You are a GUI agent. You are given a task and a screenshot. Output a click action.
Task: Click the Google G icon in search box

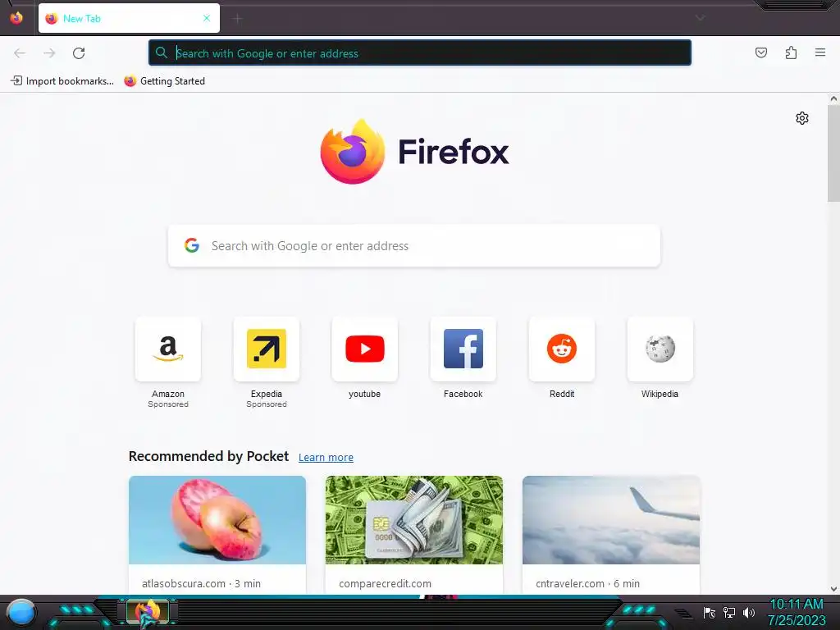[192, 245]
